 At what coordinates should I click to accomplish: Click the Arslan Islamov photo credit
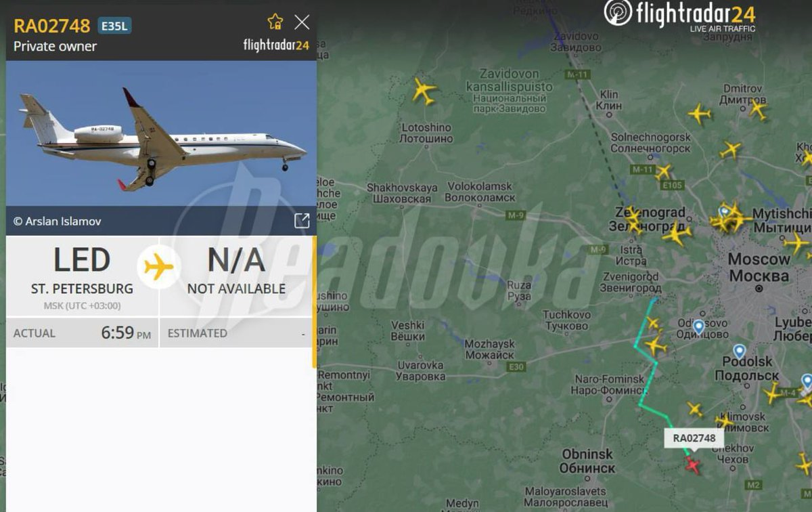[58, 221]
